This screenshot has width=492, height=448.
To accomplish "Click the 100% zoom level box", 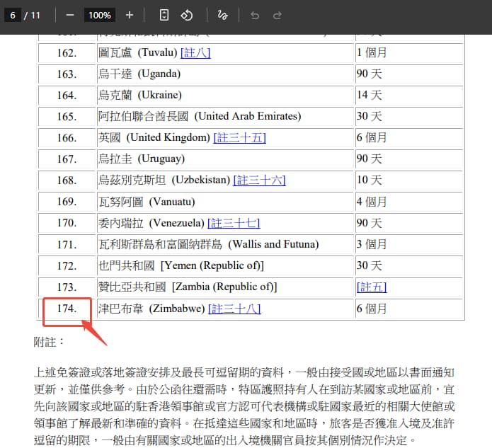I will click(x=99, y=15).
